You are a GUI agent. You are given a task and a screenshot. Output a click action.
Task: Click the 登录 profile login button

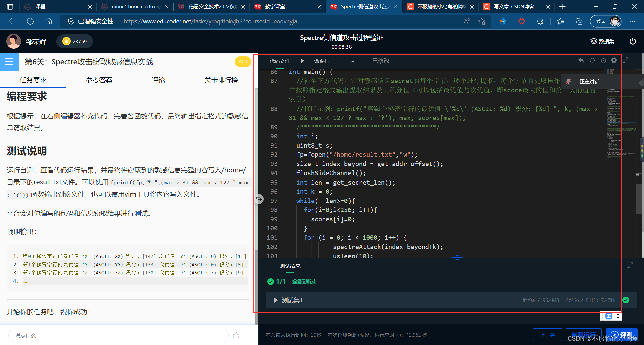[x=605, y=21]
